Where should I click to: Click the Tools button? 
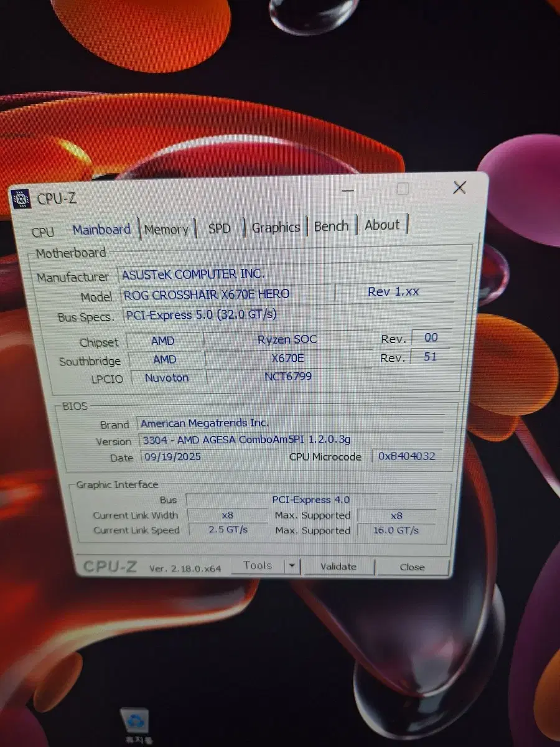(258, 566)
